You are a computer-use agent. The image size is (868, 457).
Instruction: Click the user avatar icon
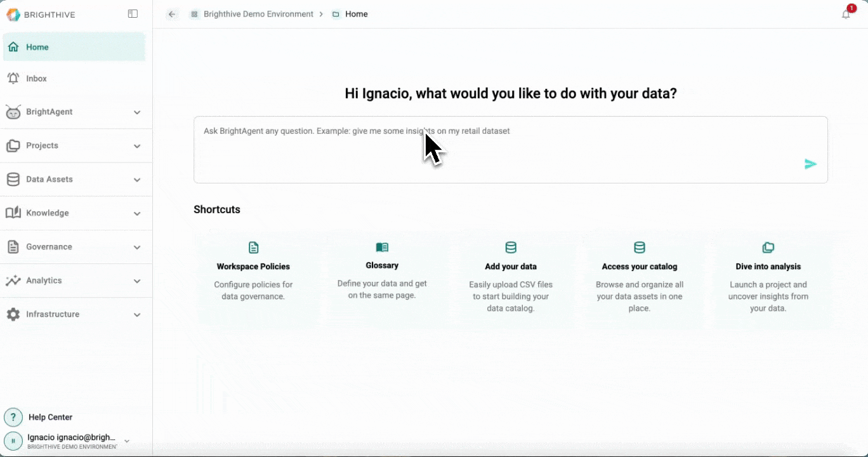click(x=13, y=440)
